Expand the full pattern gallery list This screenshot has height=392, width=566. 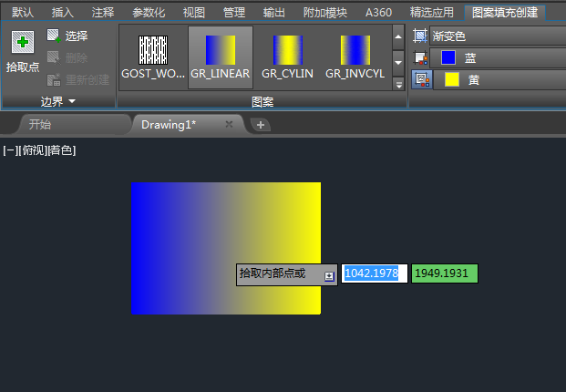pos(398,85)
